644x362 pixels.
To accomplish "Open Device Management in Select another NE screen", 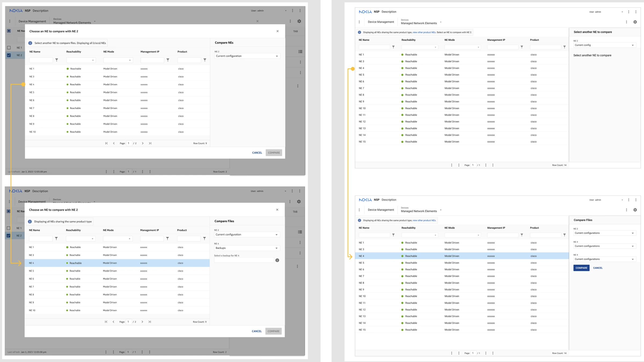I will pyautogui.click(x=381, y=22).
